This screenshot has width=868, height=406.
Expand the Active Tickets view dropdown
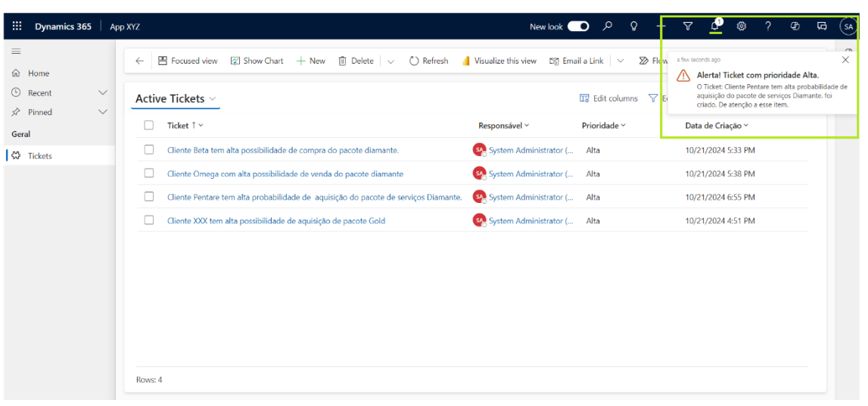[x=213, y=99]
